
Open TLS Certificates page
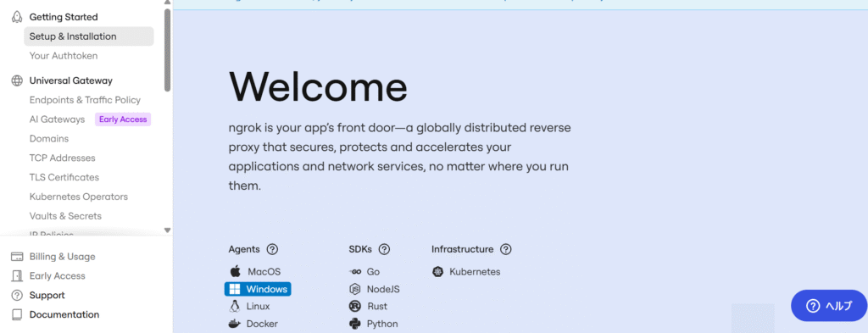pos(64,178)
